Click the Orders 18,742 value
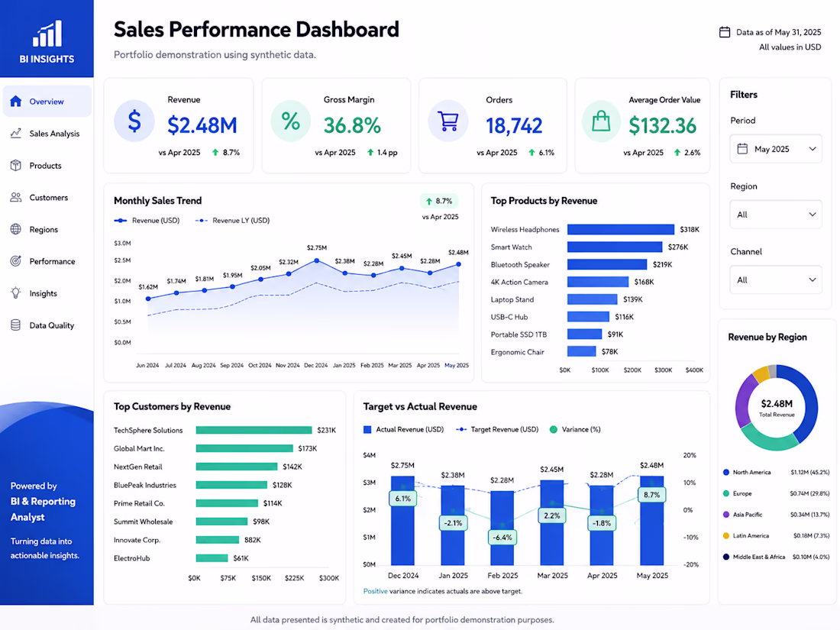Viewport: 840px width, 630px height. (514, 126)
